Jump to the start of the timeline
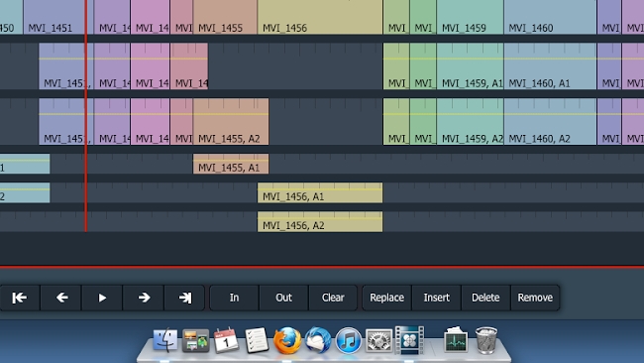 [x=19, y=298]
